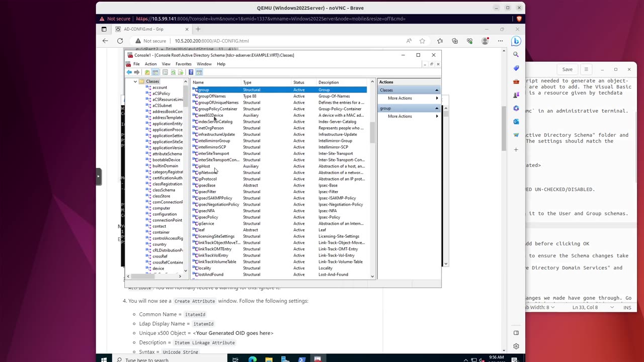The height and width of the screenshot is (362, 644).
Task: Go forward with MMC toolbar Forward arrow
Action: pyautogui.click(x=136, y=72)
